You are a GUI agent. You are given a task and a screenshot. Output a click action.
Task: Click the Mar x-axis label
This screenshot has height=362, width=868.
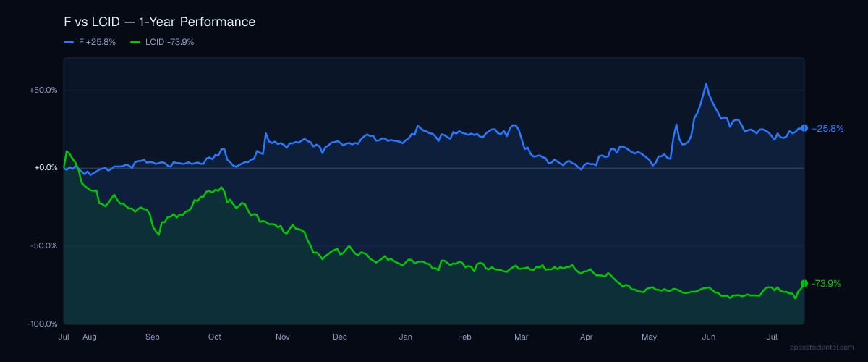click(522, 337)
